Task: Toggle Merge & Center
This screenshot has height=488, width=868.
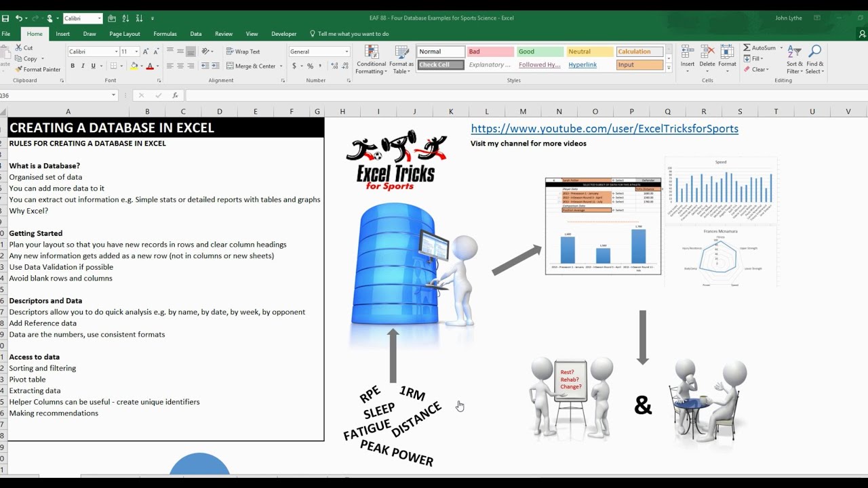Action: [x=252, y=66]
